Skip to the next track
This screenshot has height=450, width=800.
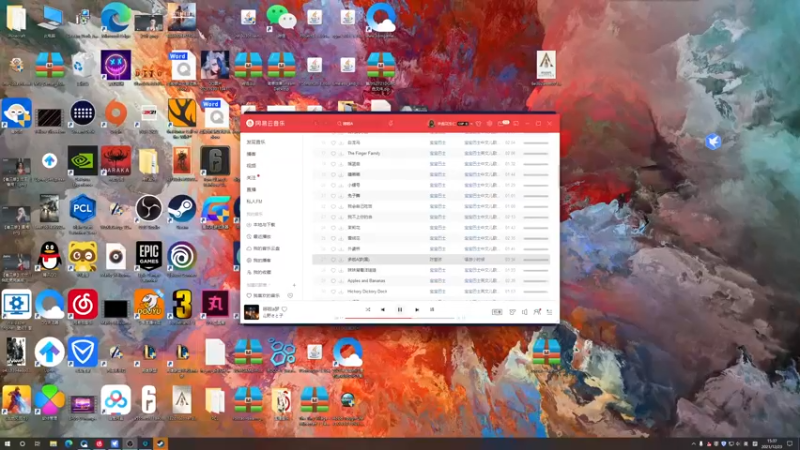(x=417, y=310)
